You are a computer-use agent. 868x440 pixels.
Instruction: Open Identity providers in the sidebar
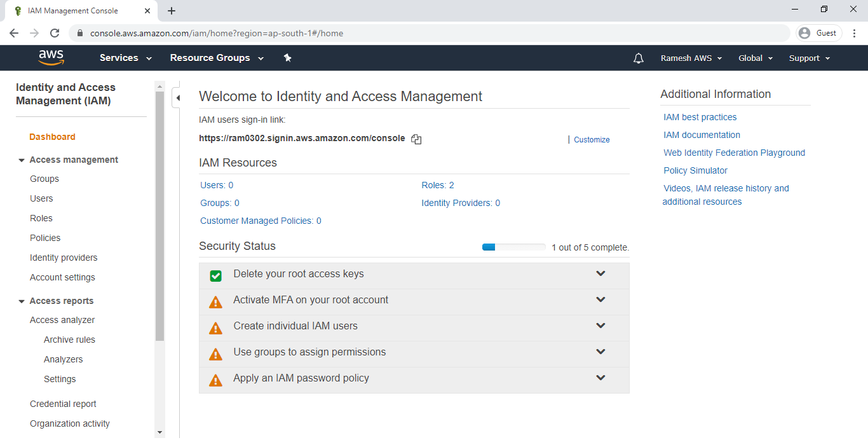[64, 258]
